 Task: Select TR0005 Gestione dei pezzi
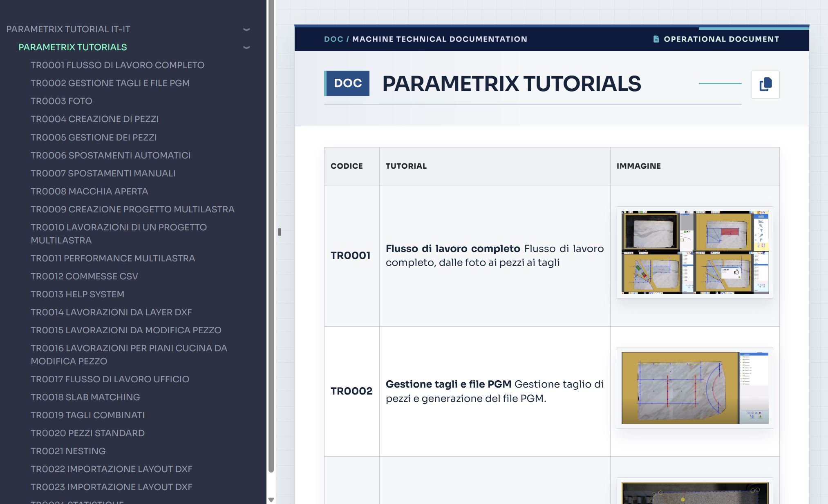tap(94, 137)
